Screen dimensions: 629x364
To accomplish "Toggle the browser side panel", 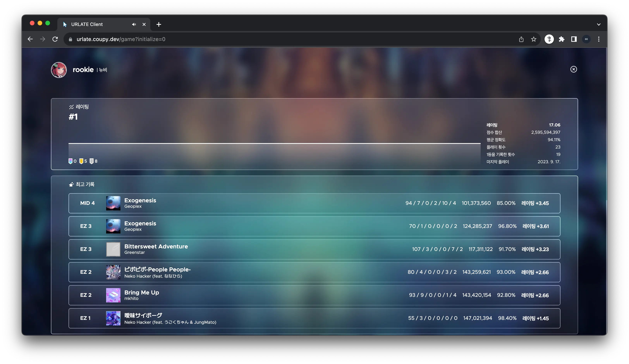I will (574, 39).
